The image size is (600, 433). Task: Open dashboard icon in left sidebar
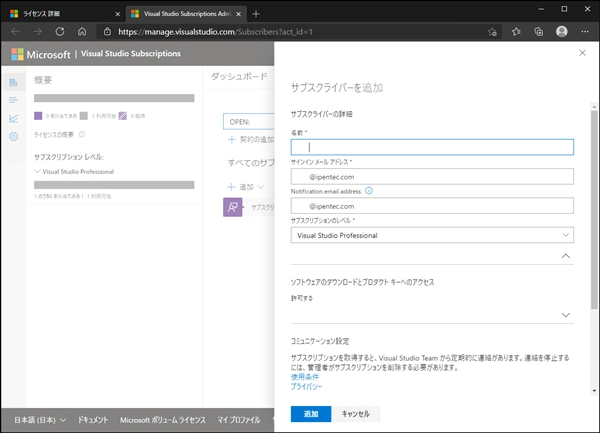tap(13, 82)
